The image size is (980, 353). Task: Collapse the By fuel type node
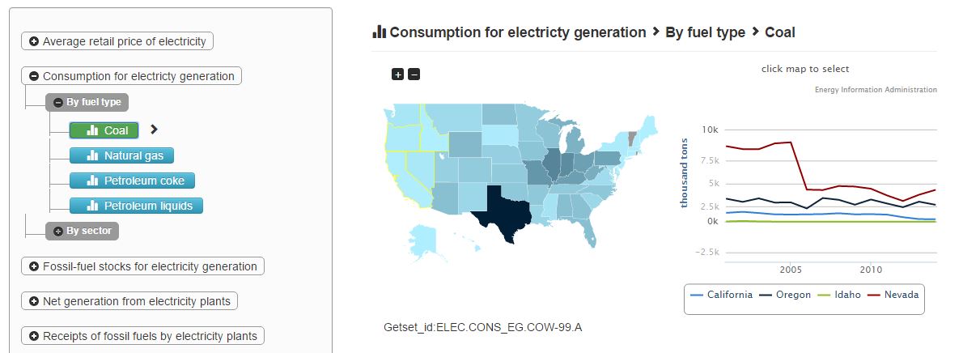pyautogui.click(x=87, y=103)
